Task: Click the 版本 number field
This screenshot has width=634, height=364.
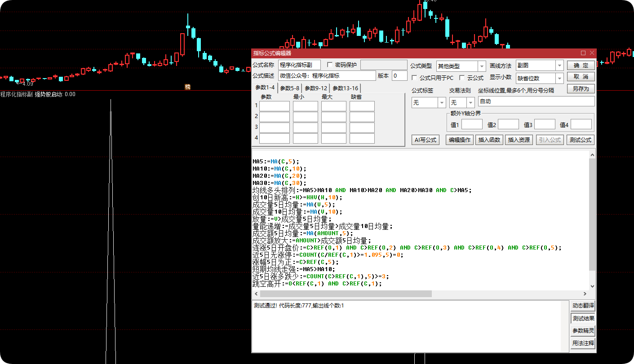Action: 400,75
